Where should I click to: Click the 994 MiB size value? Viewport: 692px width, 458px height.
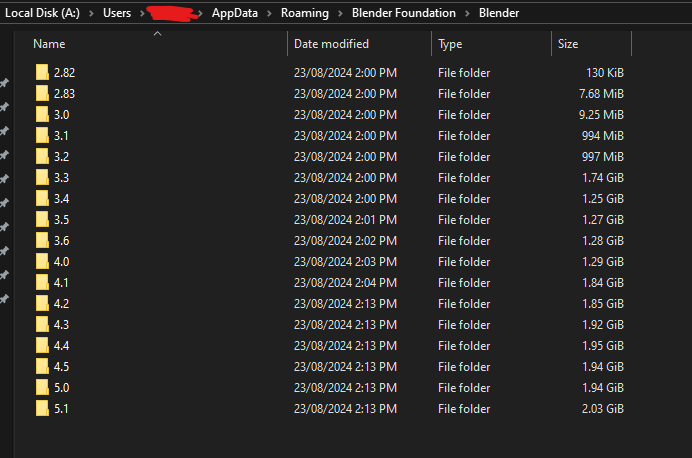(x=603, y=135)
